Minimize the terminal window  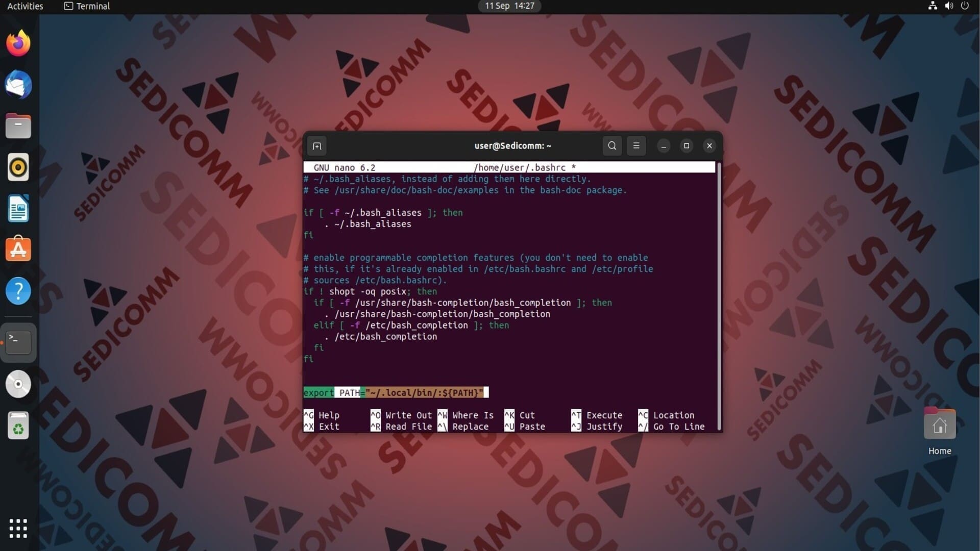(x=664, y=146)
